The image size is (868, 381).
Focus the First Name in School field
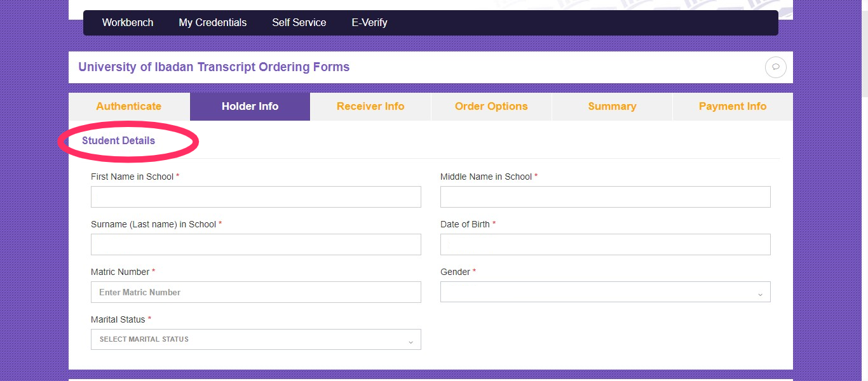click(255, 197)
